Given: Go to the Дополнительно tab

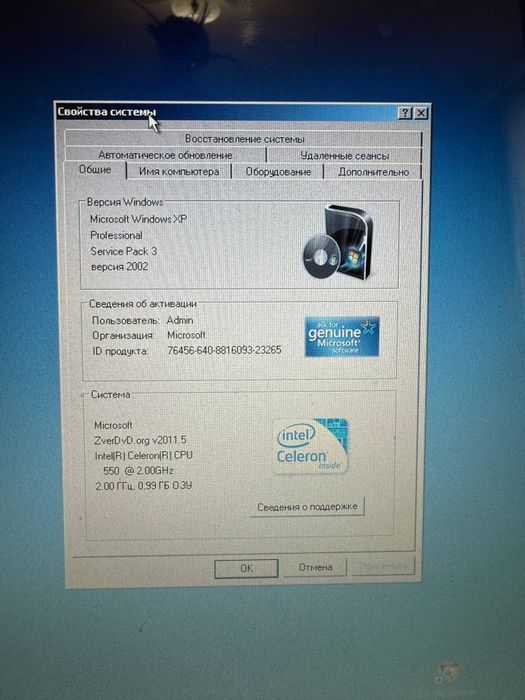Looking at the screenshot, I should 373,172.
